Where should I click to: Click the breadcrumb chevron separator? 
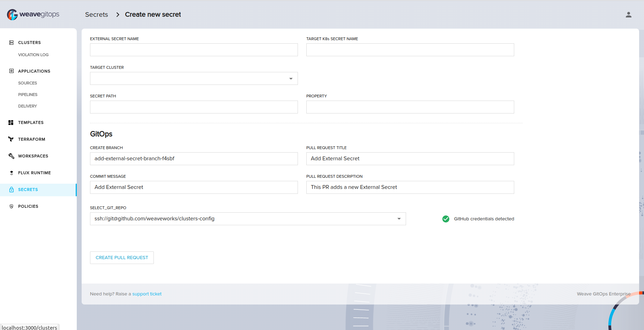point(118,15)
